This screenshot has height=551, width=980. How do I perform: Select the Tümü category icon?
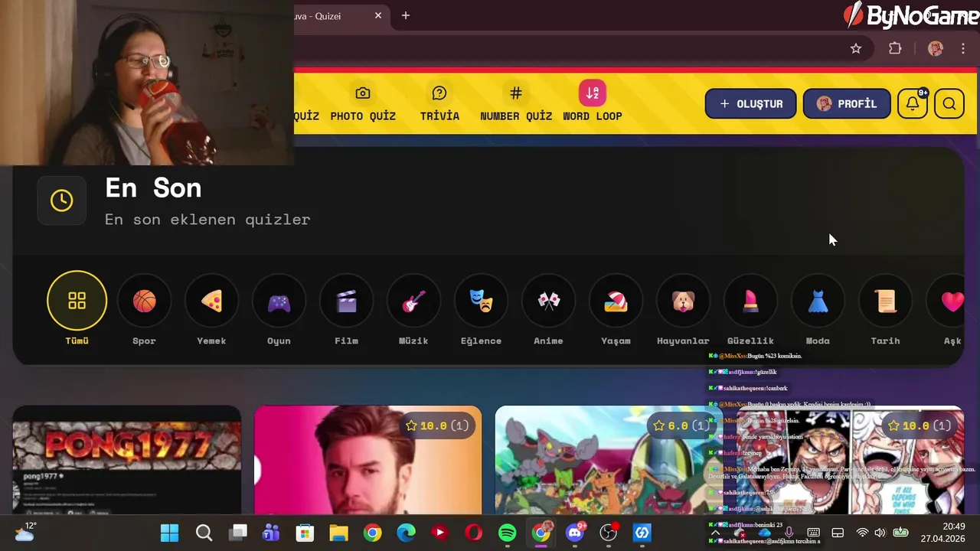pos(77,300)
